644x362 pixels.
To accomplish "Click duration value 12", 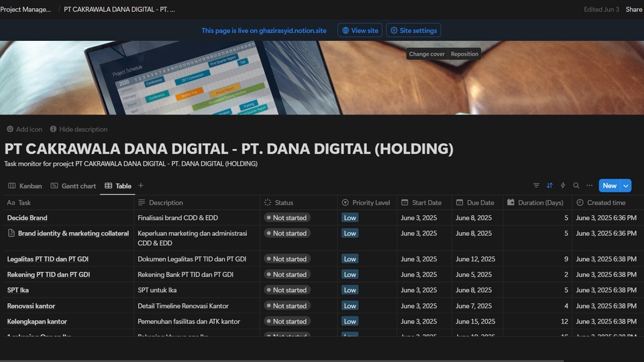I will (x=564, y=321).
